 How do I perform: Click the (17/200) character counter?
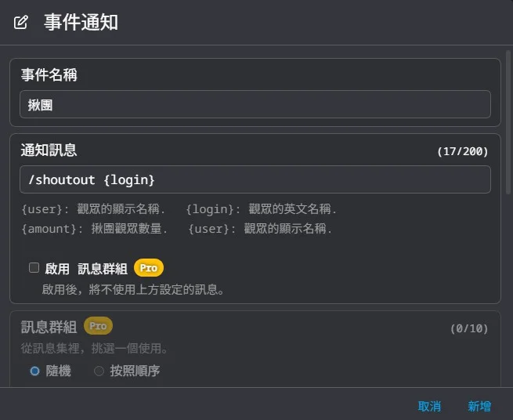click(463, 151)
